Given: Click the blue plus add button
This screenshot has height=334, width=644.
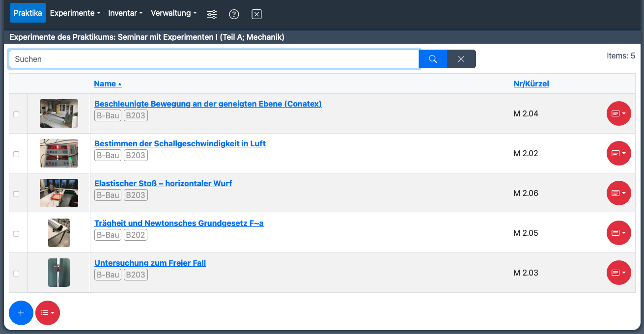Looking at the screenshot, I should (21, 313).
